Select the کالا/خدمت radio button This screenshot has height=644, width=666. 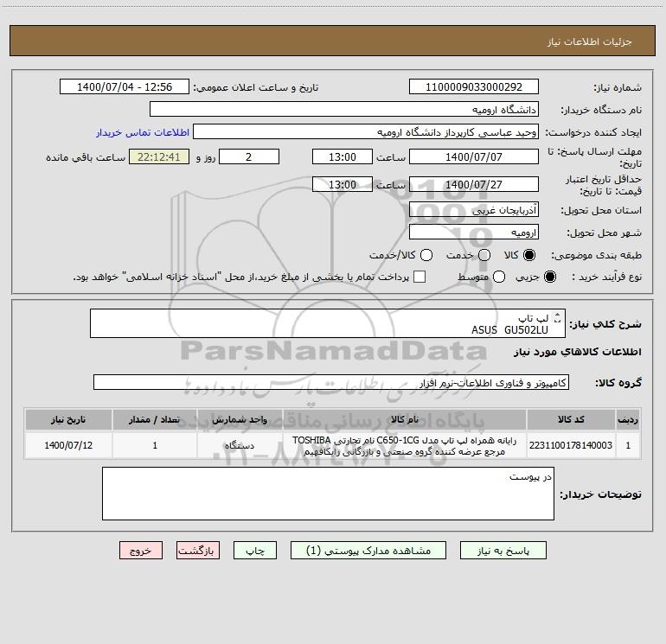[426, 255]
